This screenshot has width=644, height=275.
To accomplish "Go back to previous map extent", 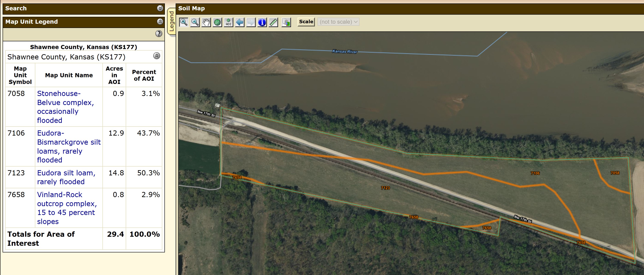I will click(240, 22).
